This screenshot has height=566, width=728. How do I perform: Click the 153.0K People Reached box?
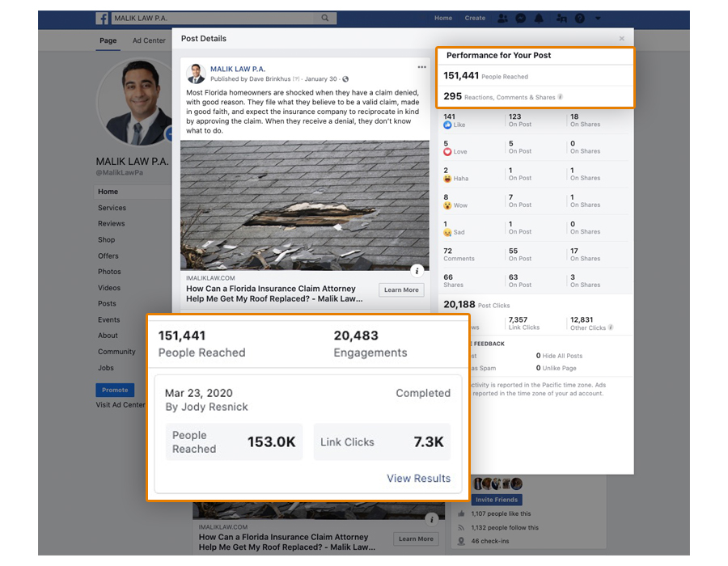[234, 441]
